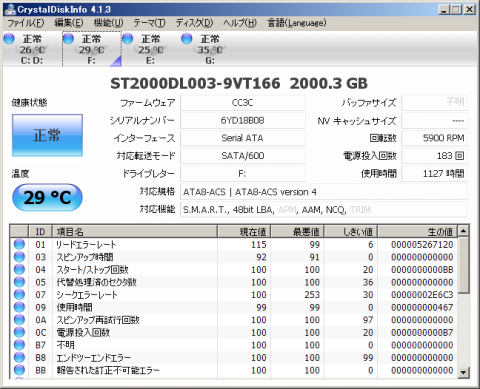
Task: Click the status orb for attribute 03
Action: [19, 257]
